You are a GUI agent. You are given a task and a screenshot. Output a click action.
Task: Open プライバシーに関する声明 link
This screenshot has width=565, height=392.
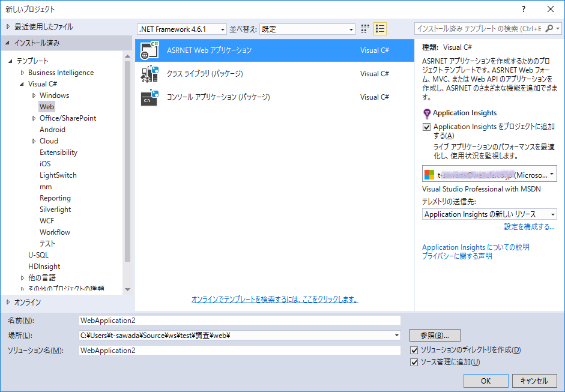point(457,256)
